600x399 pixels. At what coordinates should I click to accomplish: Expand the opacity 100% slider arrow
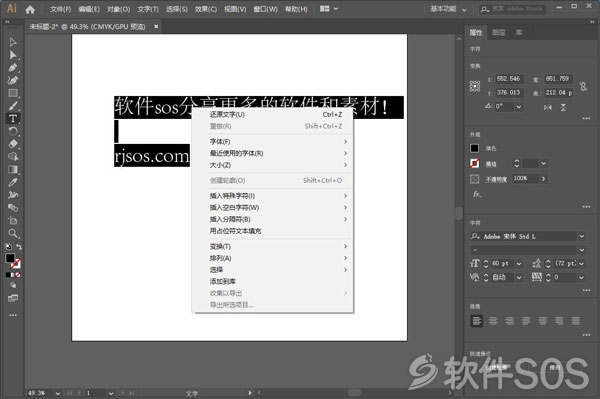click(x=543, y=179)
